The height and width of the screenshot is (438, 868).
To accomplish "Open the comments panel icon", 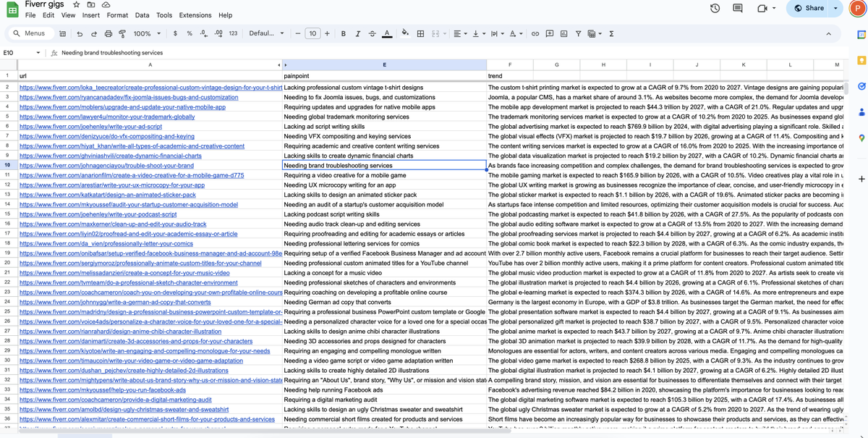I will click(x=738, y=8).
